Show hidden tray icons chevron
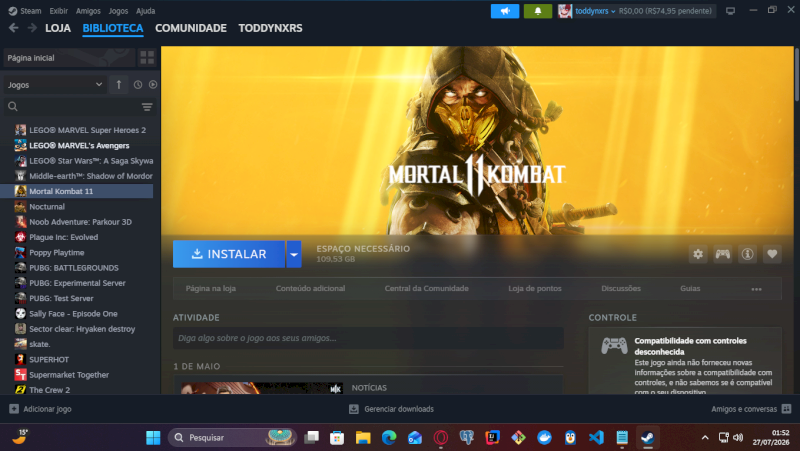Viewport: 800px width, 451px height. click(x=705, y=437)
